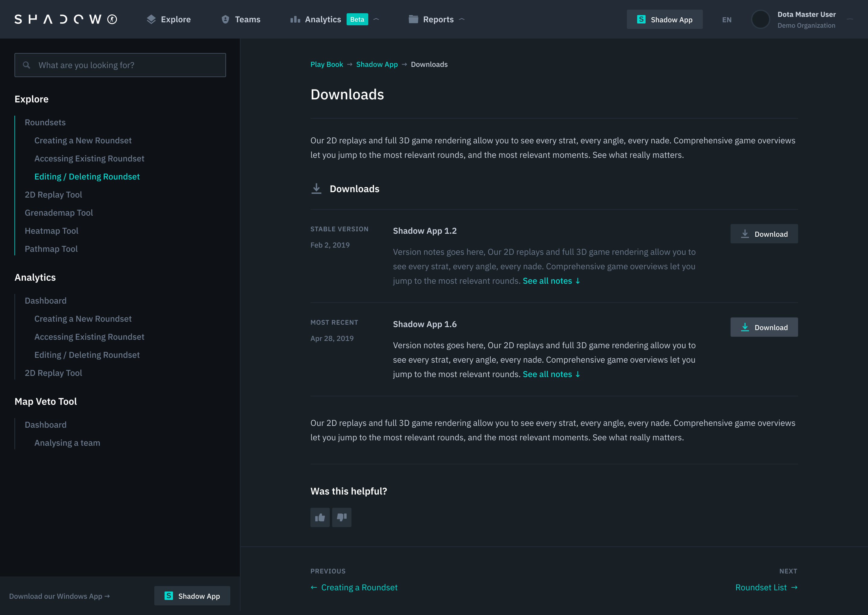868x615 pixels.
Task: Click the thumbs up helpful icon
Action: (x=320, y=517)
